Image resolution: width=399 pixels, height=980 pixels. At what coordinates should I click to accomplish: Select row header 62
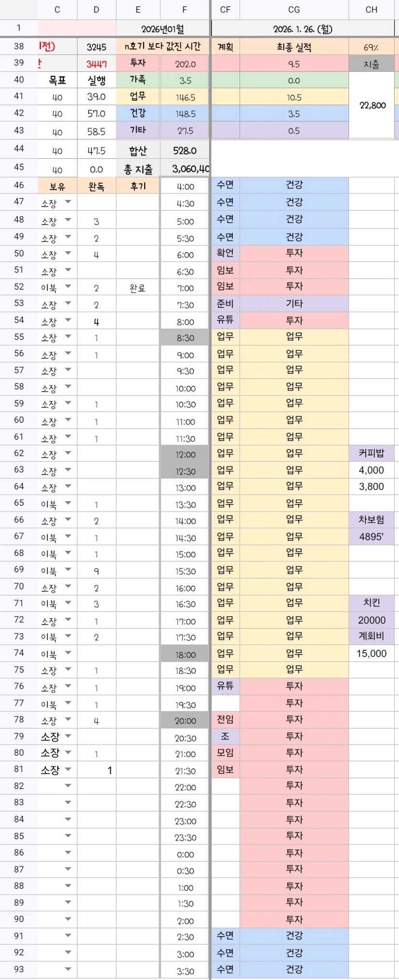[x=19, y=453]
